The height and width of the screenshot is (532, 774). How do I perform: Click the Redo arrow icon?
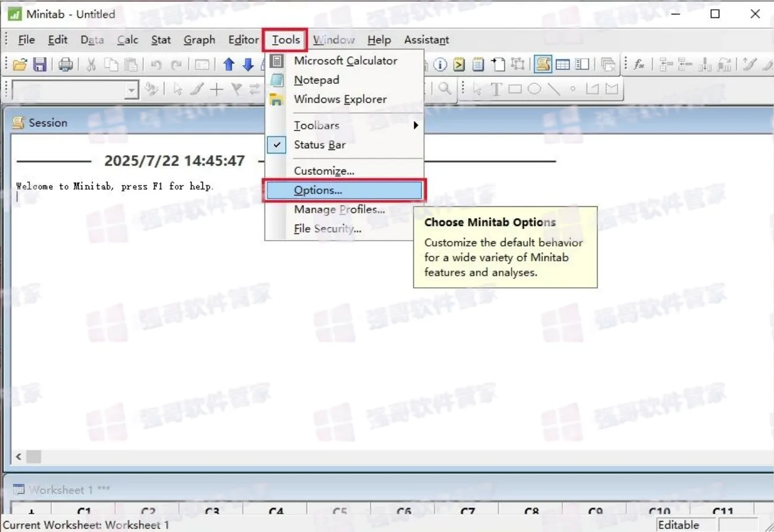177,64
